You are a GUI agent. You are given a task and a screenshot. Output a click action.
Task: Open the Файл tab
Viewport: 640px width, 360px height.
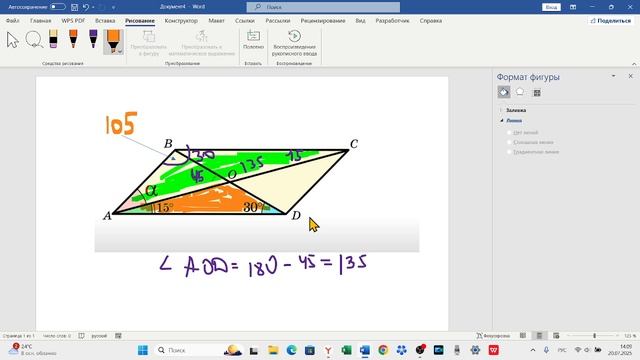point(13,20)
